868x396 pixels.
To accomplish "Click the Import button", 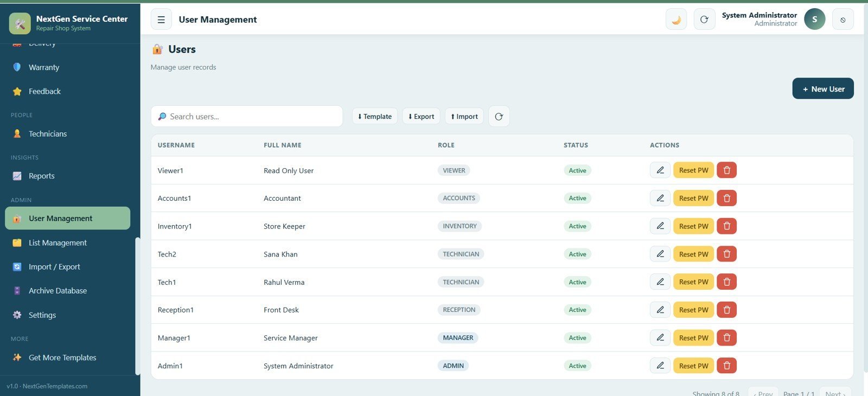I will pos(464,116).
